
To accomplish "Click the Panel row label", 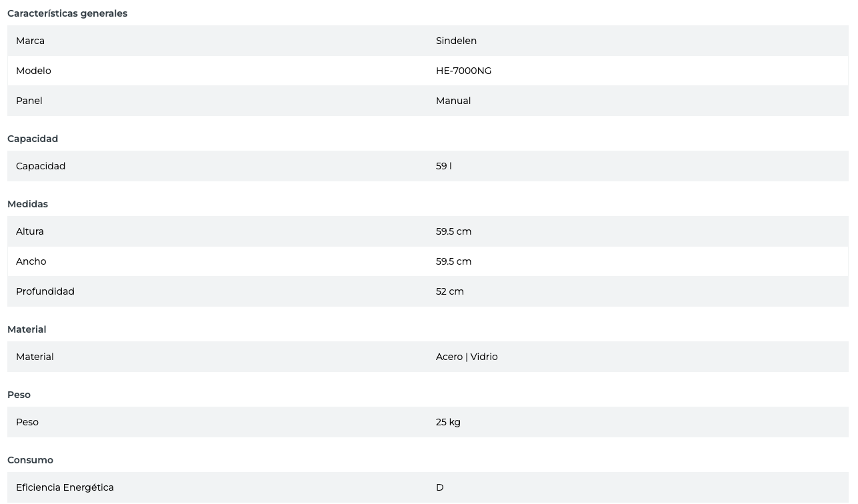I will click(x=29, y=101).
